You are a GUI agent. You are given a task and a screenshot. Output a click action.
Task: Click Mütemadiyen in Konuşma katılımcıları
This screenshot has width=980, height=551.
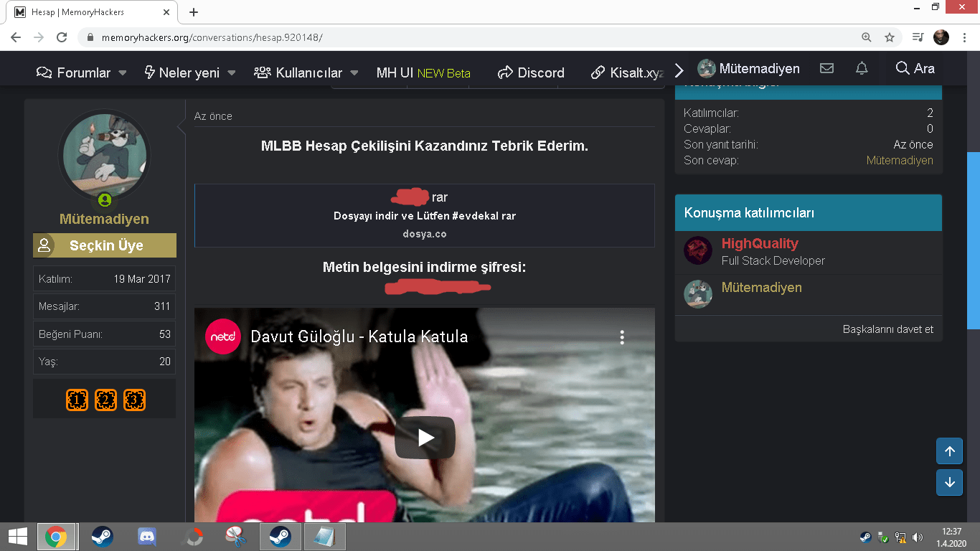coord(762,287)
